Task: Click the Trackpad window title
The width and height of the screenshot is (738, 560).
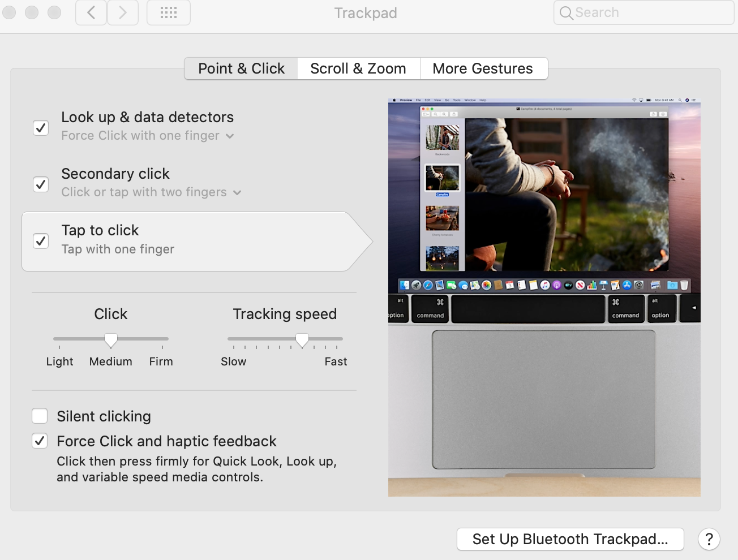Action: (x=366, y=13)
